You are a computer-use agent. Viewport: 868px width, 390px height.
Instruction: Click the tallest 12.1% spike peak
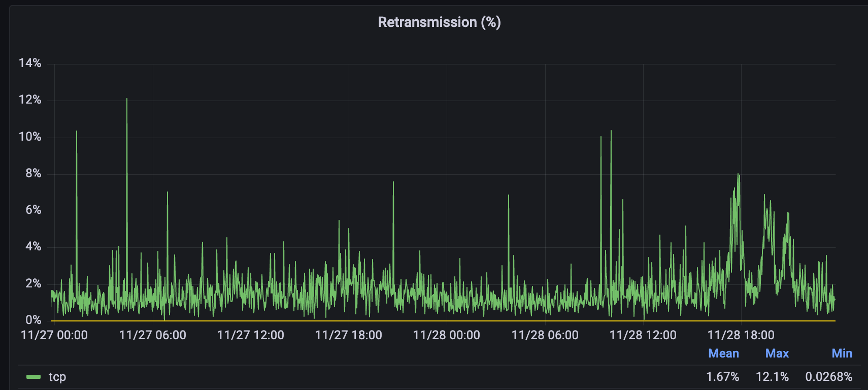[x=127, y=99]
